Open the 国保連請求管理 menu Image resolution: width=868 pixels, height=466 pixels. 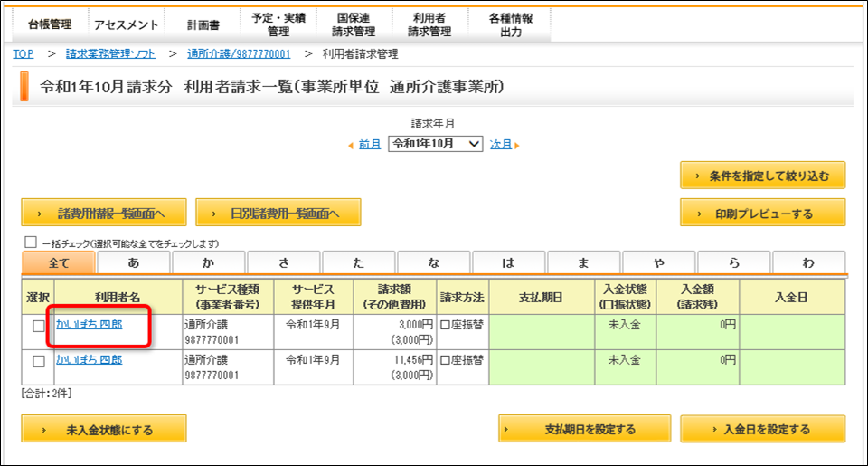pyautogui.click(x=354, y=24)
